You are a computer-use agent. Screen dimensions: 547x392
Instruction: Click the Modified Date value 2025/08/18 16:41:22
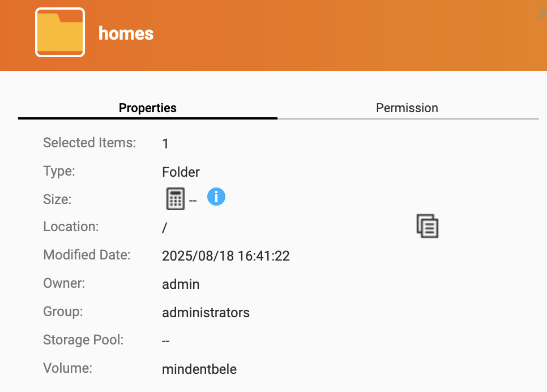click(x=226, y=256)
